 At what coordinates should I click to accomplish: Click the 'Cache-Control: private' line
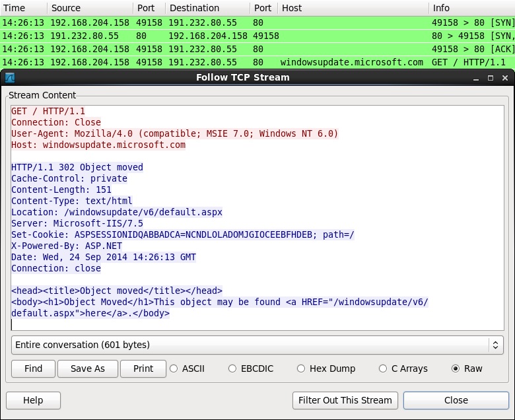[x=69, y=178]
